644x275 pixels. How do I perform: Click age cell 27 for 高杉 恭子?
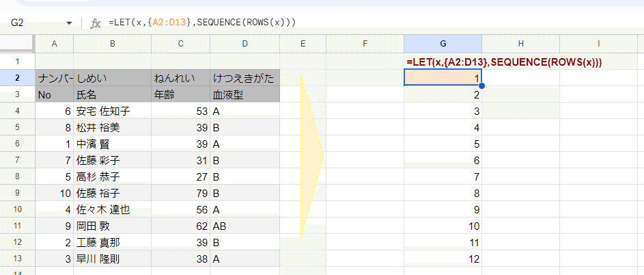(x=180, y=176)
